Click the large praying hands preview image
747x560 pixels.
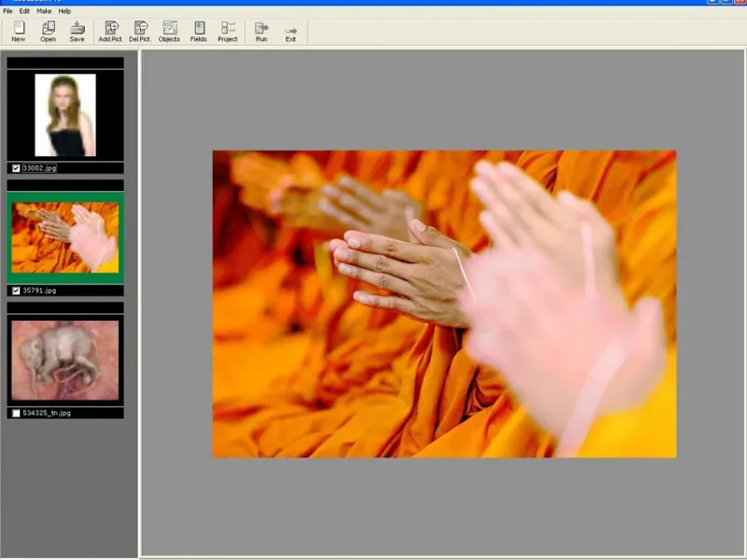[444, 304]
